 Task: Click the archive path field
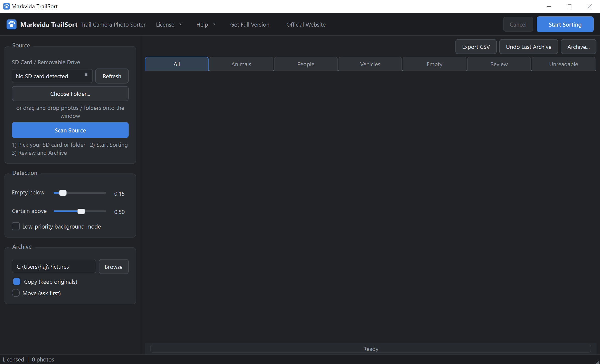54,266
